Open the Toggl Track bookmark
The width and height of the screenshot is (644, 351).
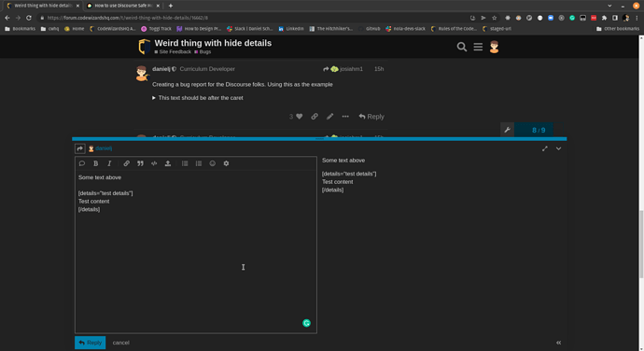coord(156,29)
